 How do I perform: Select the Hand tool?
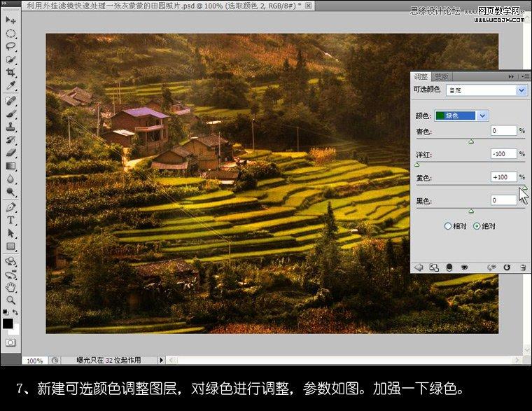(x=10, y=287)
